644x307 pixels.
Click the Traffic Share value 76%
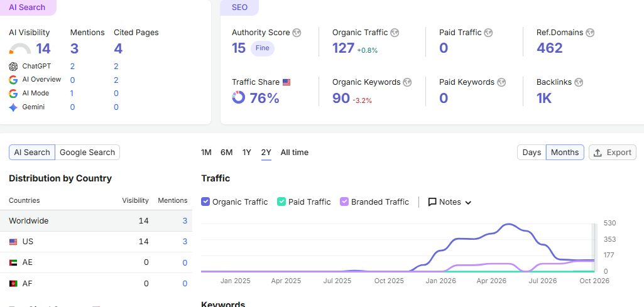[265, 98]
